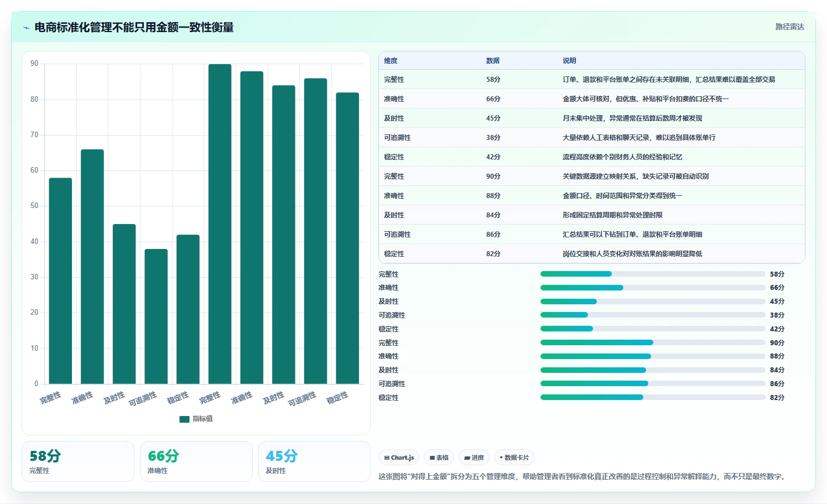Screen dimensions: 827x504
Task: Click the chart bar reaching 82
Action: 347,238
